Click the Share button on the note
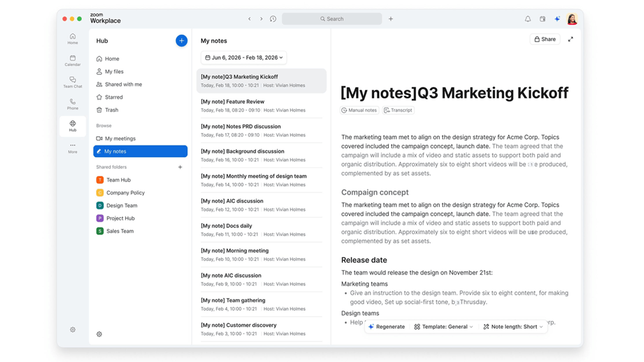 click(545, 39)
